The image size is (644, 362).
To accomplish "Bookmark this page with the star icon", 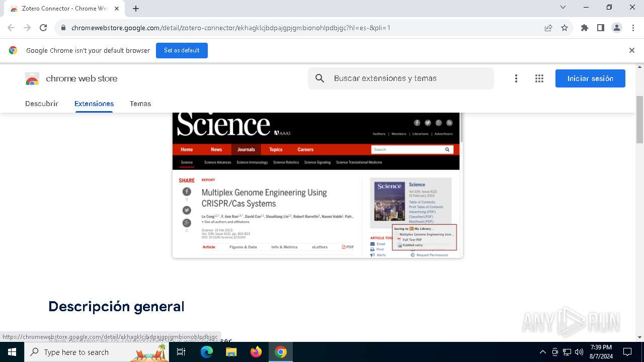I will click(x=565, y=28).
